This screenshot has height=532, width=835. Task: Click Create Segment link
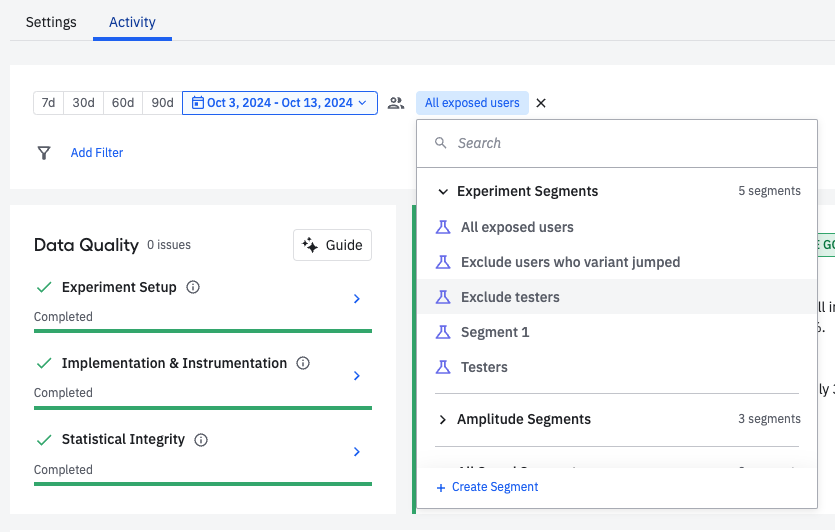(488, 487)
